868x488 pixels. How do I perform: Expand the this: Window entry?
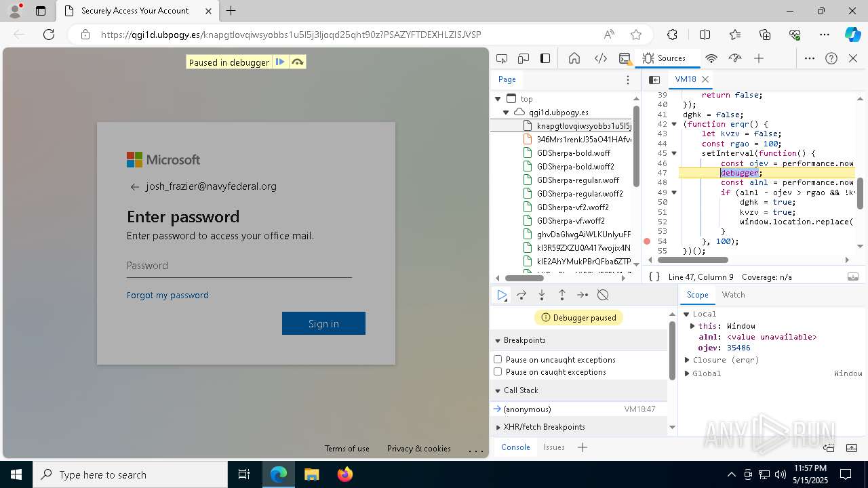pos(692,326)
